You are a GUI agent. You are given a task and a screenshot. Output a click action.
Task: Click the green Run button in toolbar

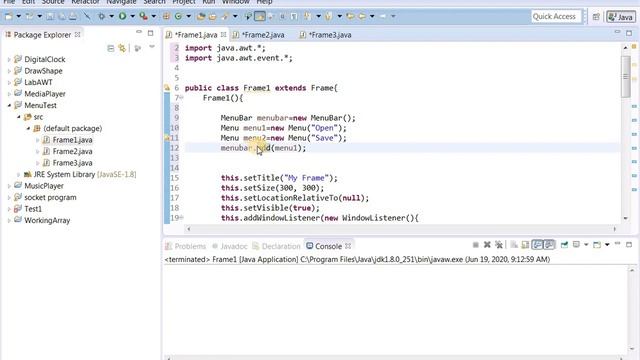(x=122, y=16)
